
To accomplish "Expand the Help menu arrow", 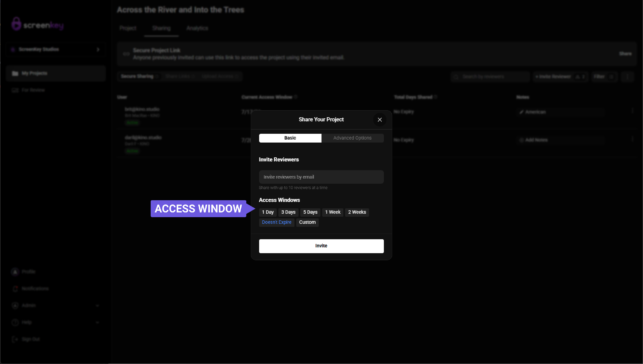I will [98, 322].
